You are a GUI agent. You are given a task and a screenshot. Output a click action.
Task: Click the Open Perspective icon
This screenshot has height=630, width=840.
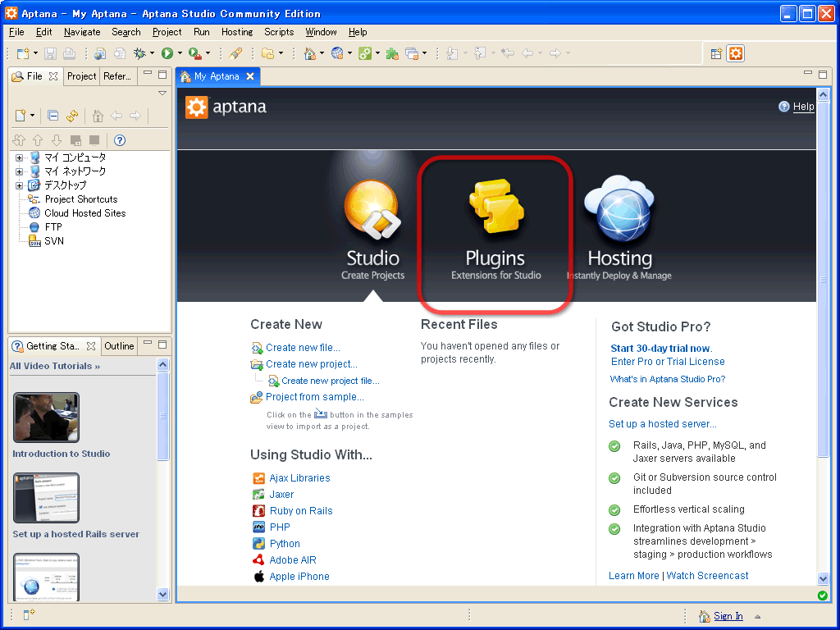click(716, 53)
